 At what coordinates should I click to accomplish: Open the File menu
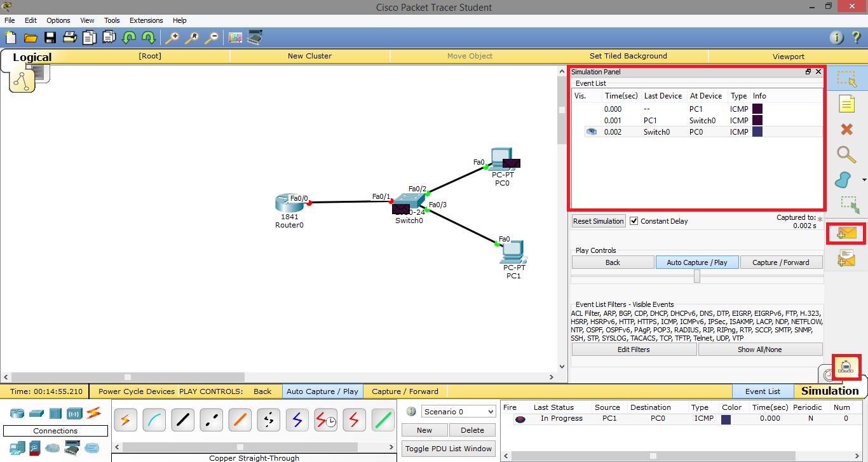[10, 20]
